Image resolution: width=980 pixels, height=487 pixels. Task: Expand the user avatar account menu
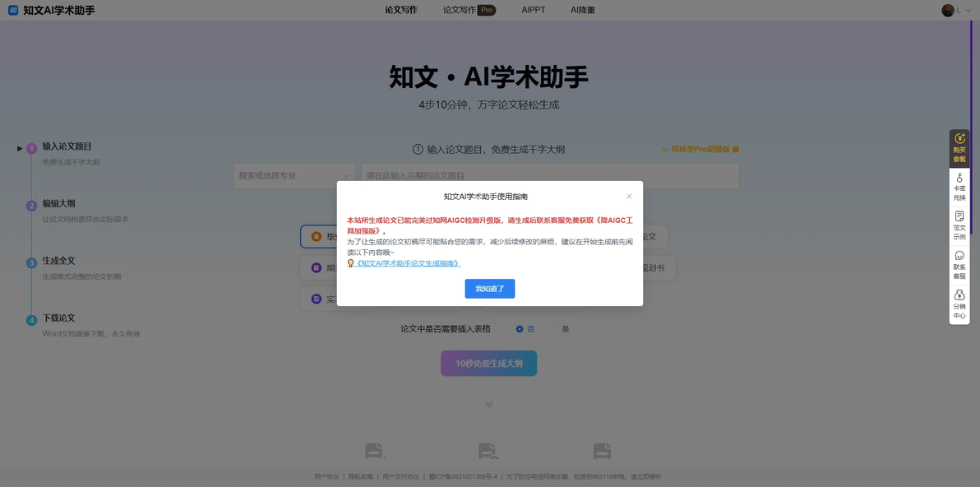[x=956, y=10]
